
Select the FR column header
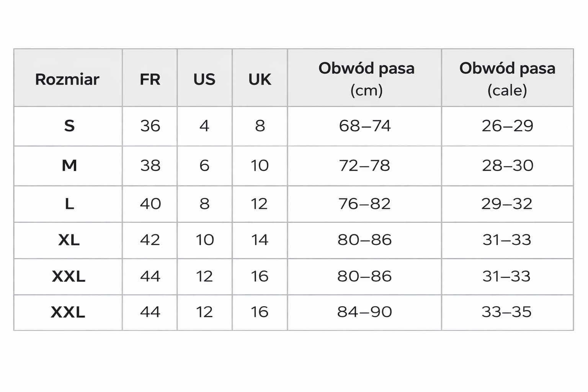click(x=150, y=79)
